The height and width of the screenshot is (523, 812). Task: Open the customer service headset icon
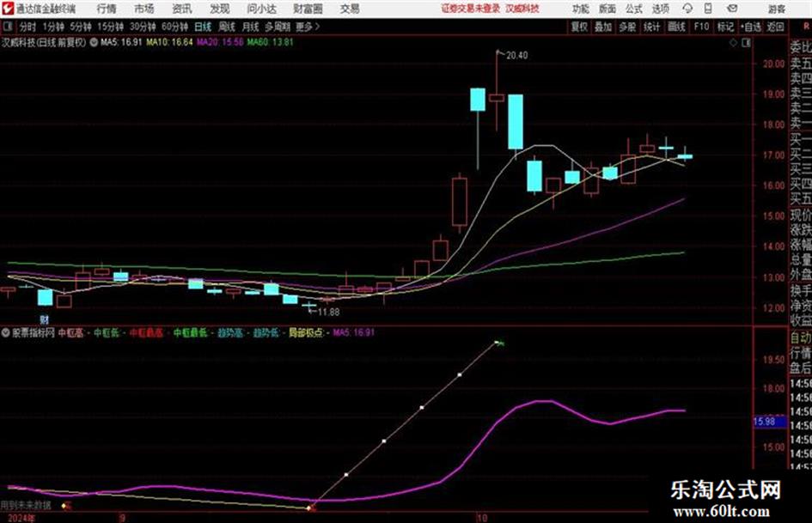pyautogui.click(x=687, y=9)
